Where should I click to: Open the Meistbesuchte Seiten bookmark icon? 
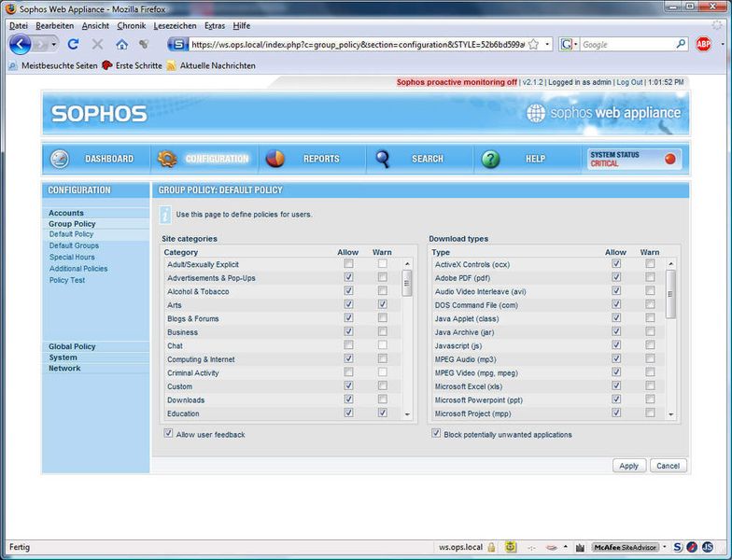[x=13, y=65]
